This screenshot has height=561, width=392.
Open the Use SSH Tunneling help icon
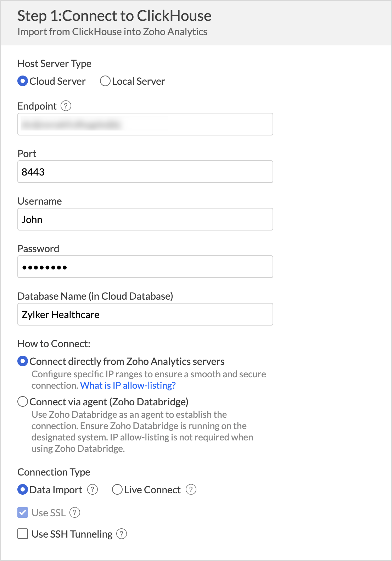click(122, 534)
